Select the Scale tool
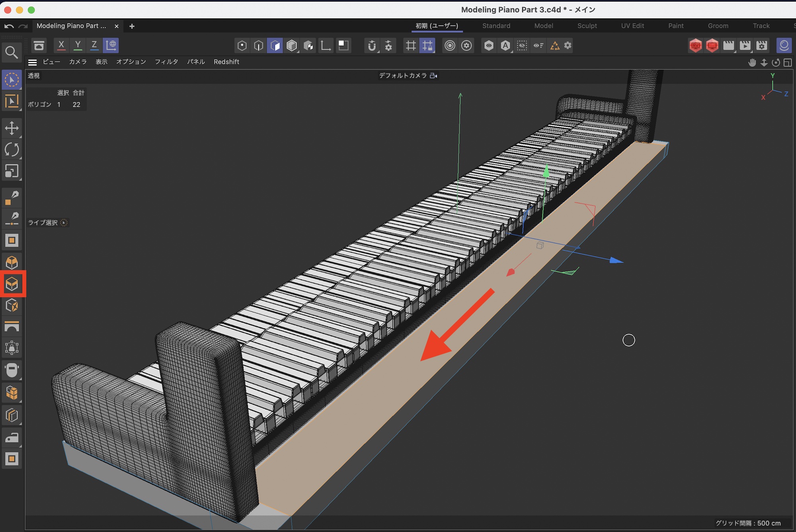The width and height of the screenshot is (796, 532). click(x=12, y=171)
